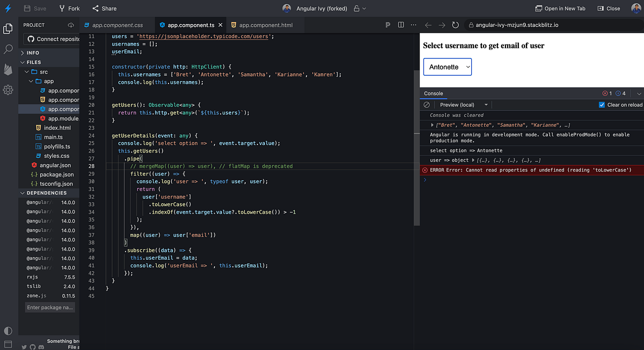Click the split editor icon

(401, 25)
